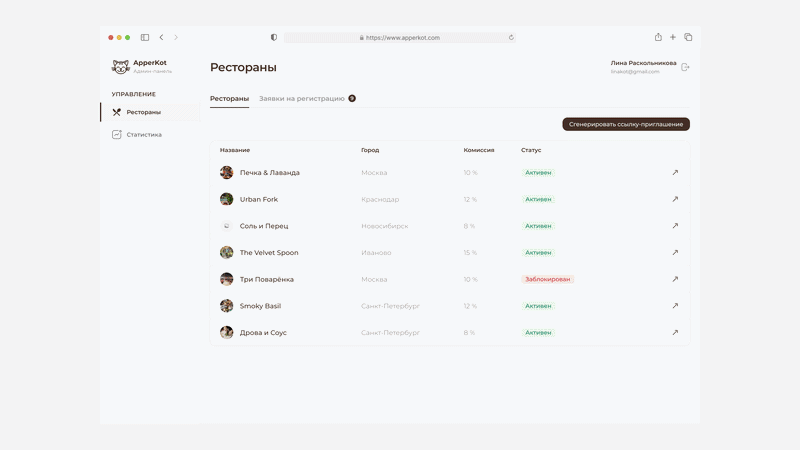Go back with the browser back arrow
The height and width of the screenshot is (450, 800).
click(x=161, y=37)
